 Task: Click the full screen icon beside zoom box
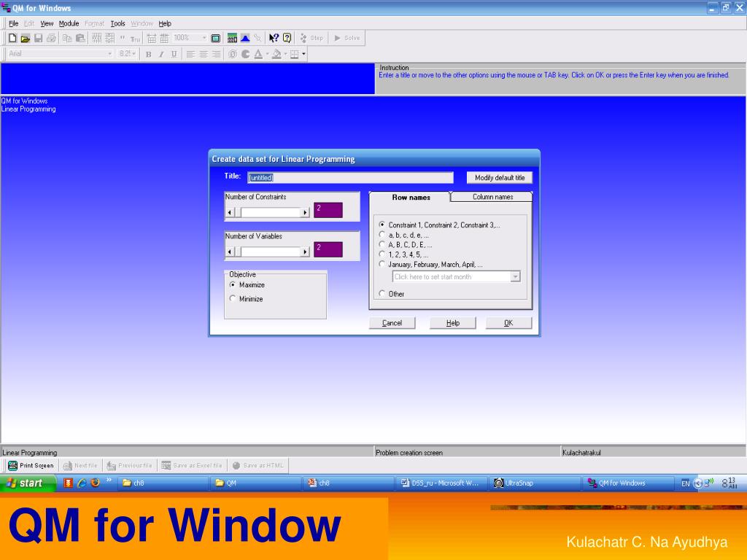[x=215, y=38]
